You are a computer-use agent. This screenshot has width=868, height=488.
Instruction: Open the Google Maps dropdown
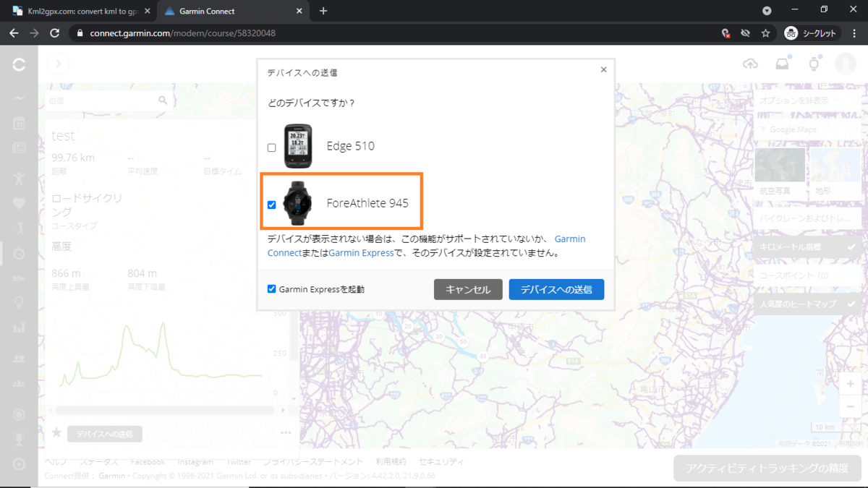(x=807, y=129)
